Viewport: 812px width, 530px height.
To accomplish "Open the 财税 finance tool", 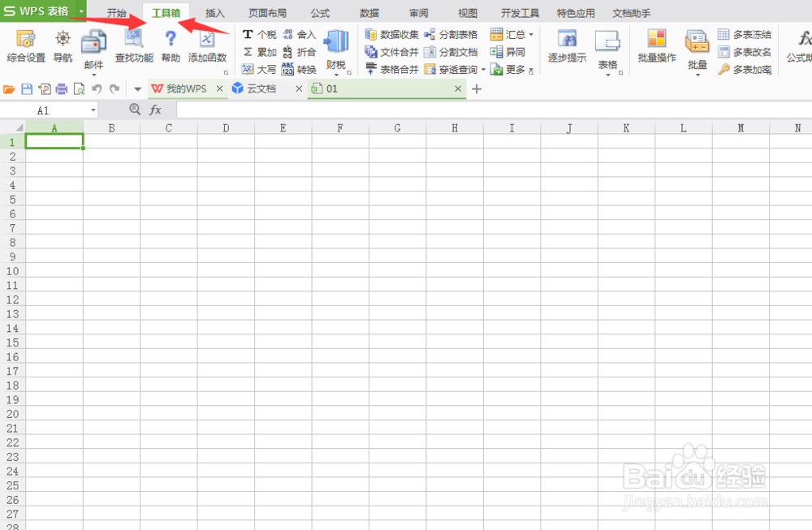I will (x=336, y=52).
